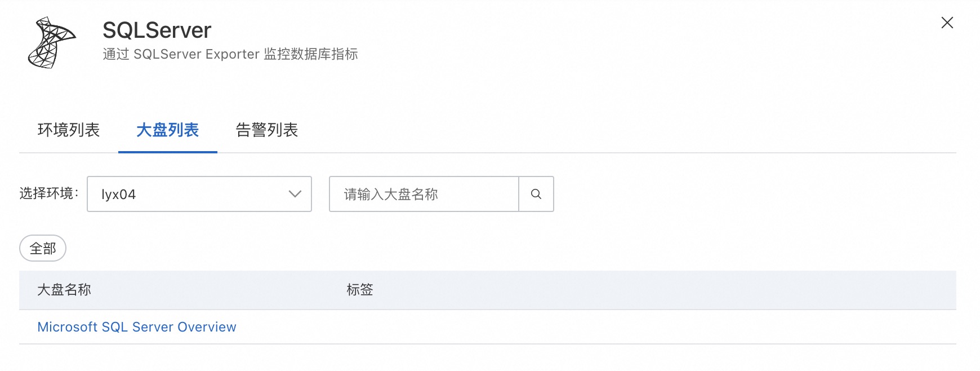Click the SQLServer title heading

click(157, 30)
